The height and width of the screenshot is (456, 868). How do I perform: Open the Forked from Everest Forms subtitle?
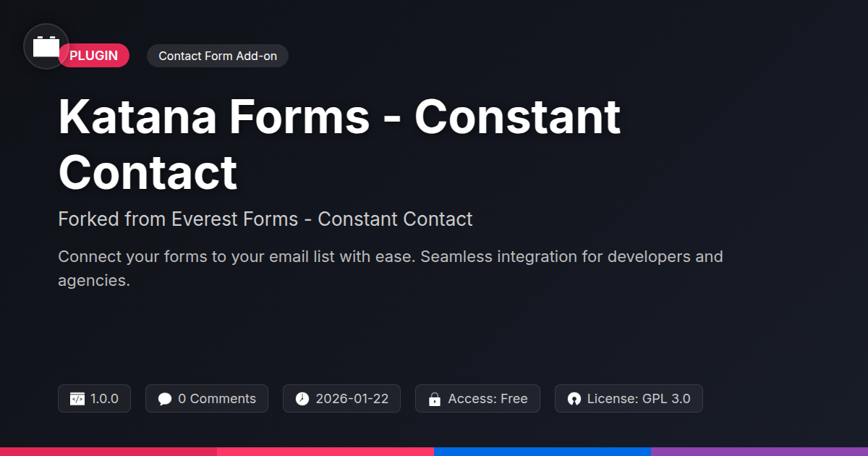pyautogui.click(x=265, y=219)
